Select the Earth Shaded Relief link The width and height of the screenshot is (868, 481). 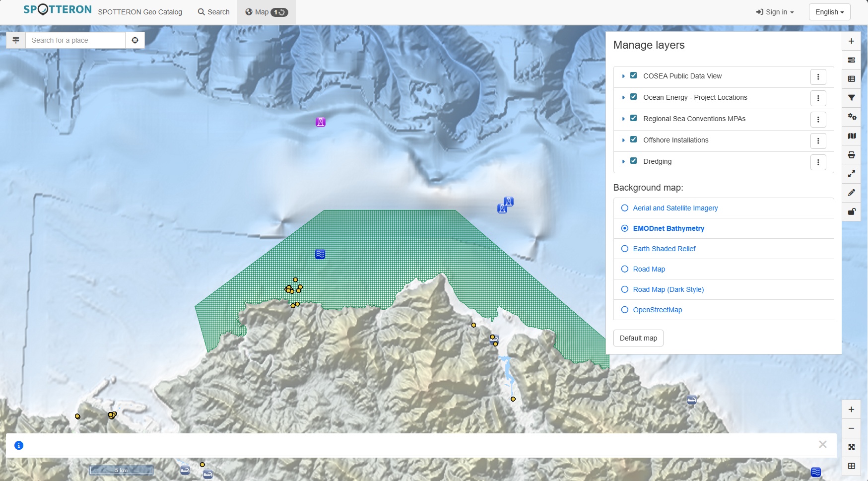[664, 249]
